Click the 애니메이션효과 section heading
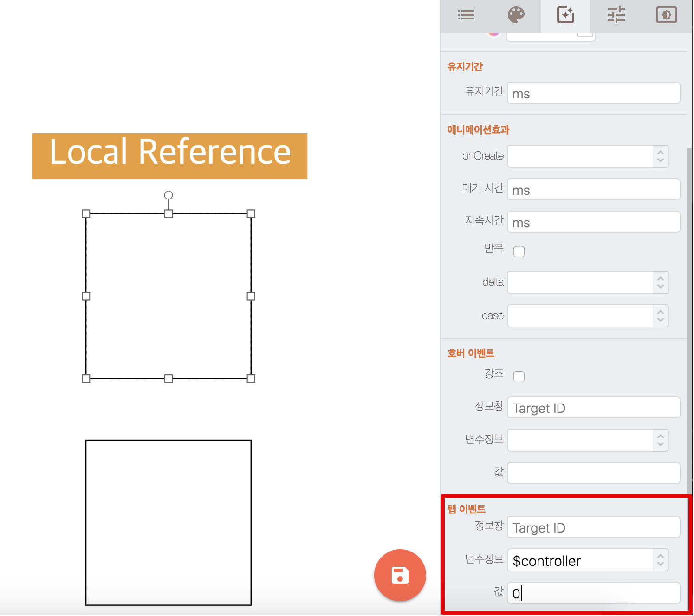694x616 pixels. (x=478, y=130)
